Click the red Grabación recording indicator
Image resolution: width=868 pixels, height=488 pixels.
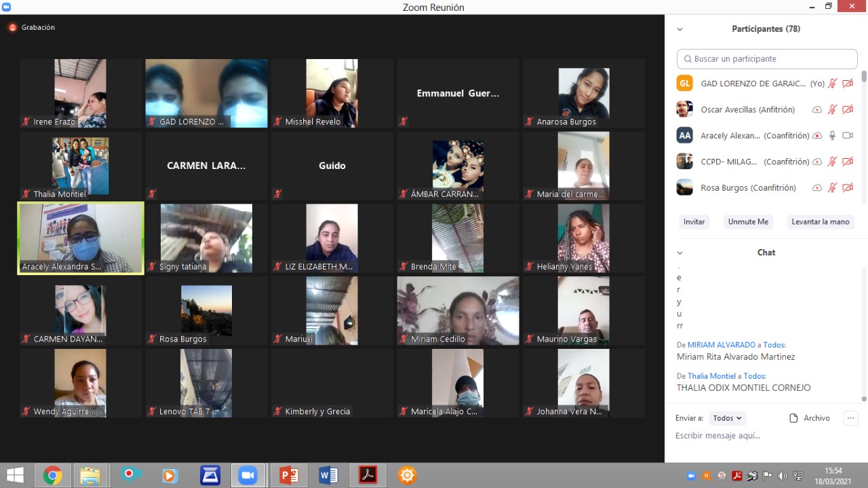[12, 28]
